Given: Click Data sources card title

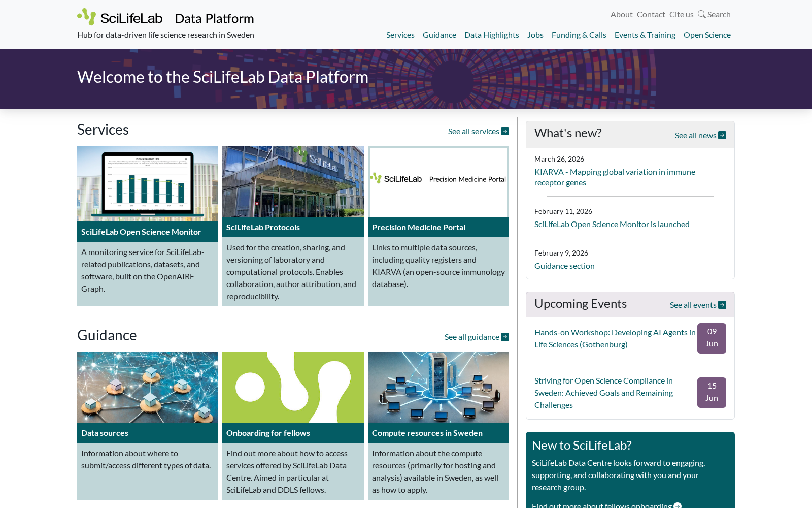Looking at the screenshot, I should 105,433.
